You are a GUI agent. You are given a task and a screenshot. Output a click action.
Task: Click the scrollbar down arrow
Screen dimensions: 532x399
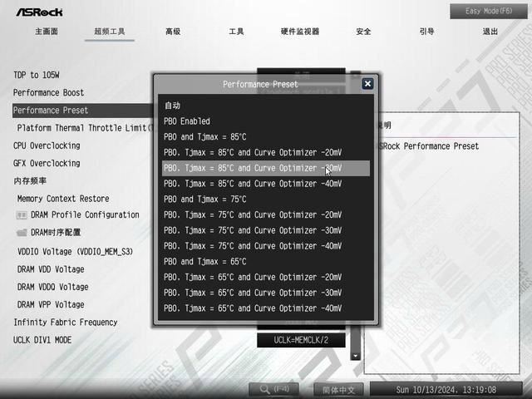coord(355,356)
